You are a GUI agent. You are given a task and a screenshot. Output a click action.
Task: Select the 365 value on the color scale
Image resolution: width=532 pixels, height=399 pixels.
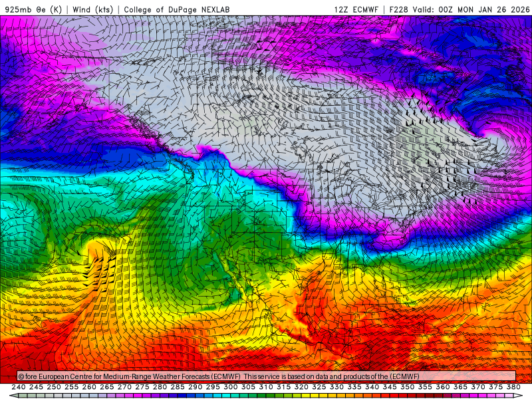click(x=460, y=387)
